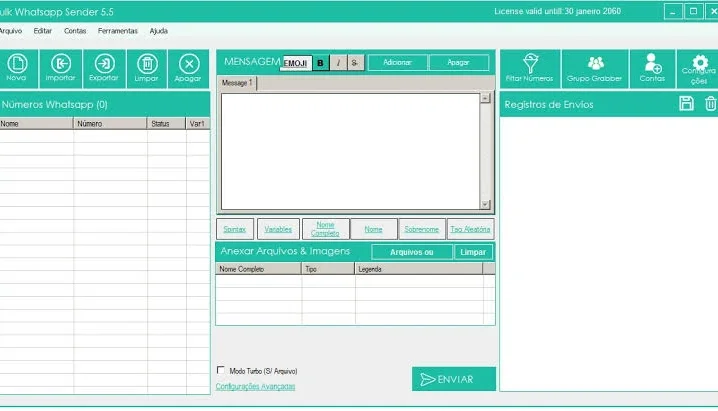This screenshot has width=718, height=411.
Task: Insert Spintax into message
Action: pyautogui.click(x=234, y=229)
